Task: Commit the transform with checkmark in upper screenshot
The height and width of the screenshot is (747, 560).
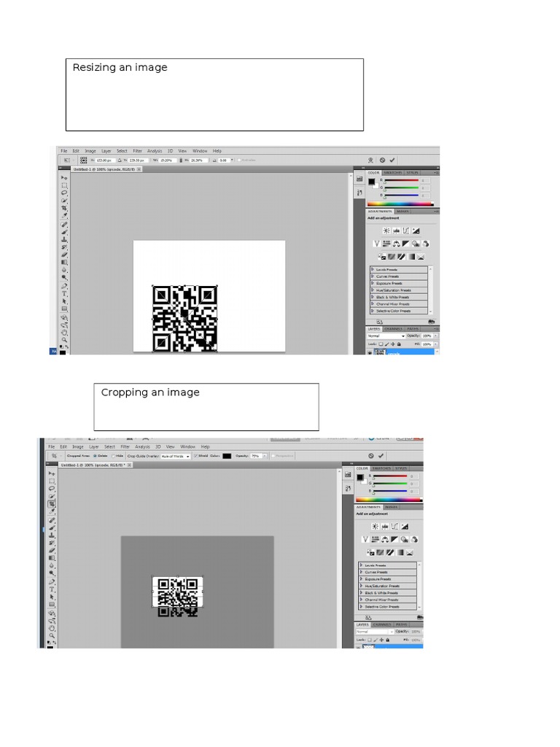Action: coord(392,160)
